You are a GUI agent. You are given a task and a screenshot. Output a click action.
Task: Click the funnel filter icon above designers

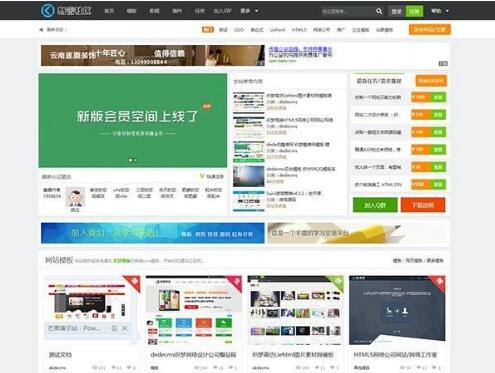[x=202, y=176]
